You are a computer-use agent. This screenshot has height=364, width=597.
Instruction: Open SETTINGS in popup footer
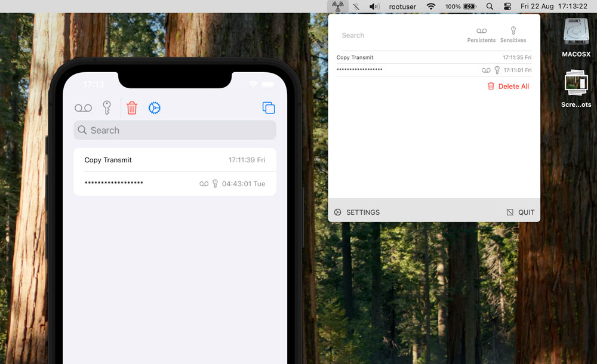[x=357, y=212]
